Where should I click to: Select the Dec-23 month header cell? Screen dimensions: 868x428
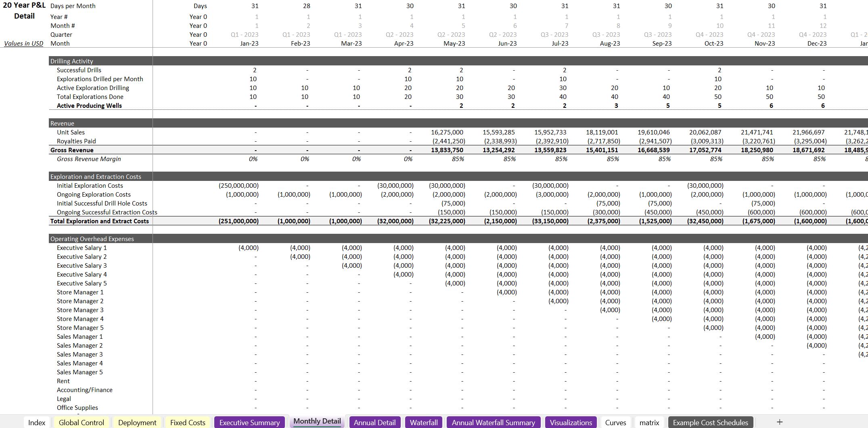tap(817, 44)
